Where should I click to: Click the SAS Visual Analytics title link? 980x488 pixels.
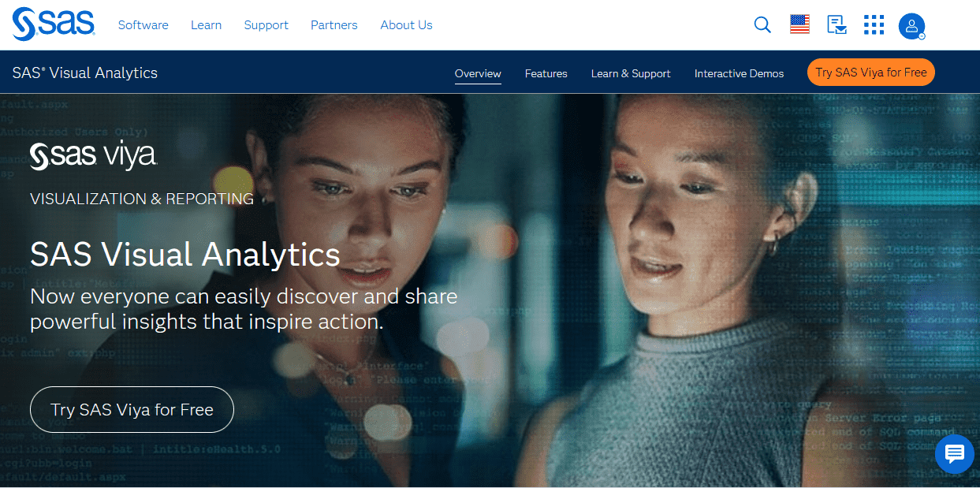click(85, 73)
